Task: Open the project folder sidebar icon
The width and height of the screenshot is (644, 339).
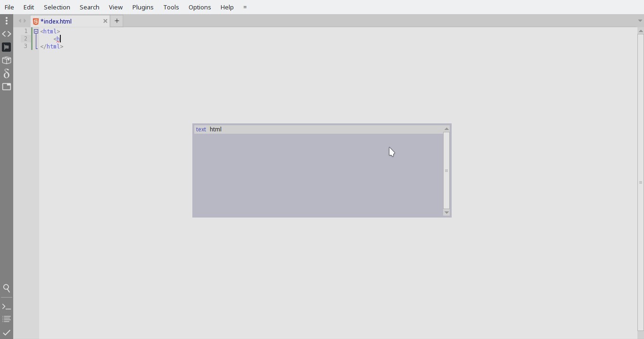Action: (x=7, y=87)
